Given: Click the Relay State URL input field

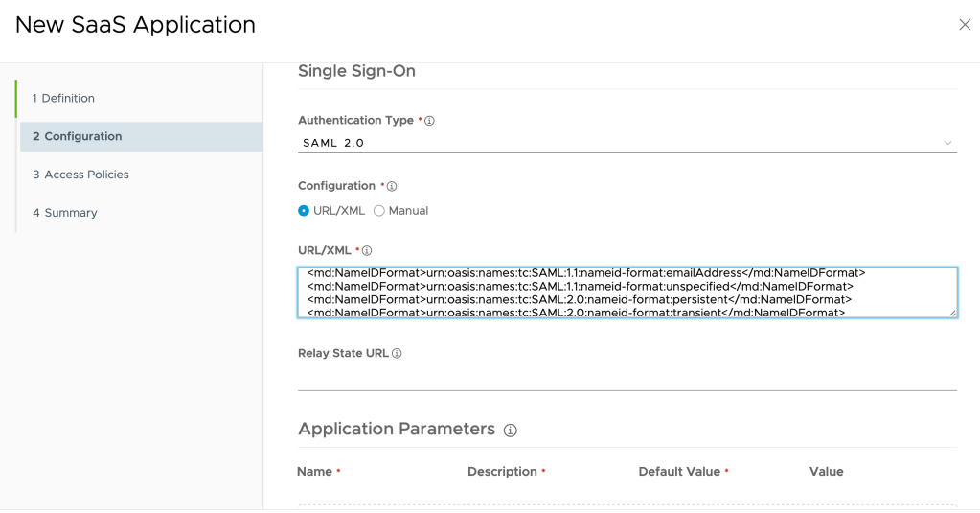Looking at the screenshot, I should click(627, 377).
